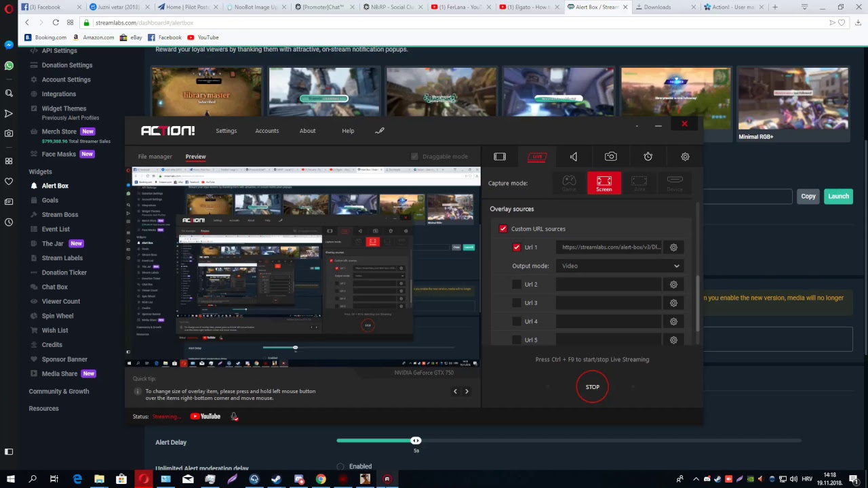
Task: Expand Community & Growth sidebar section
Action: pyautogui.click(x=59, y=391)
